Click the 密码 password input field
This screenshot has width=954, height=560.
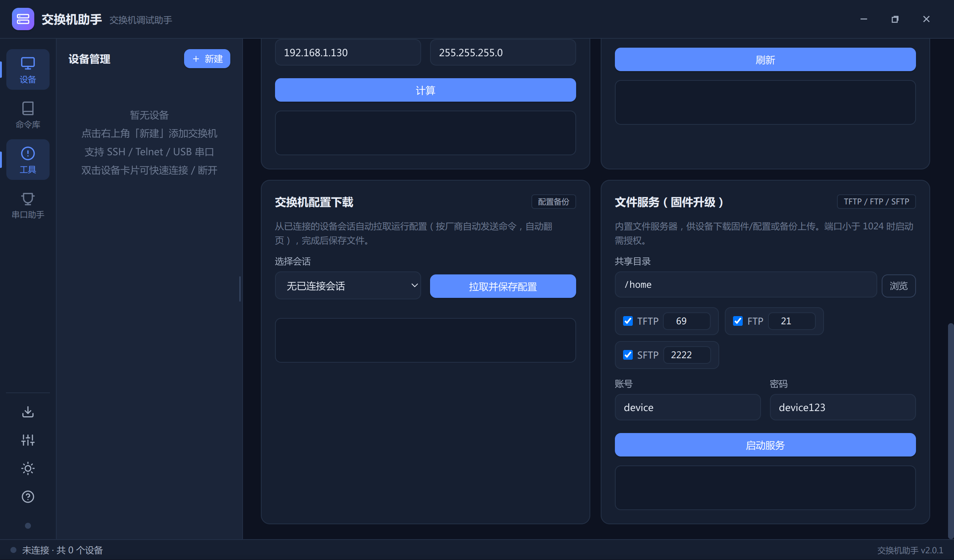coord(843,407)
